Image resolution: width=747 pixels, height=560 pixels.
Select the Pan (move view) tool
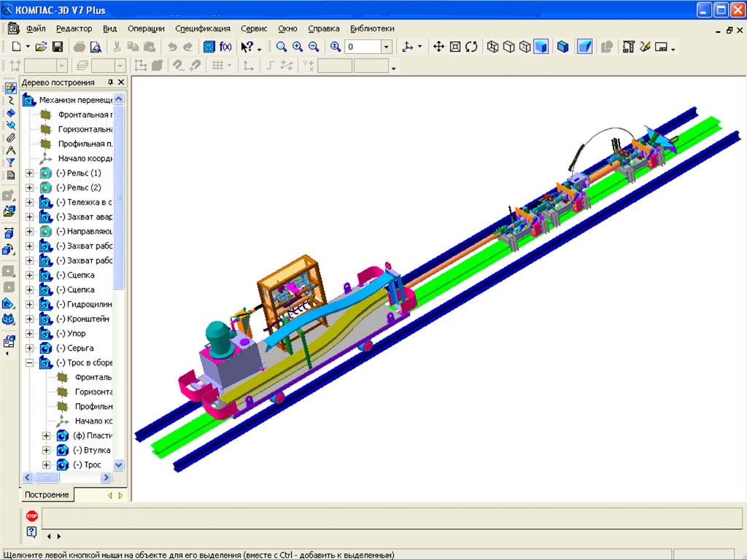point(438,47)
